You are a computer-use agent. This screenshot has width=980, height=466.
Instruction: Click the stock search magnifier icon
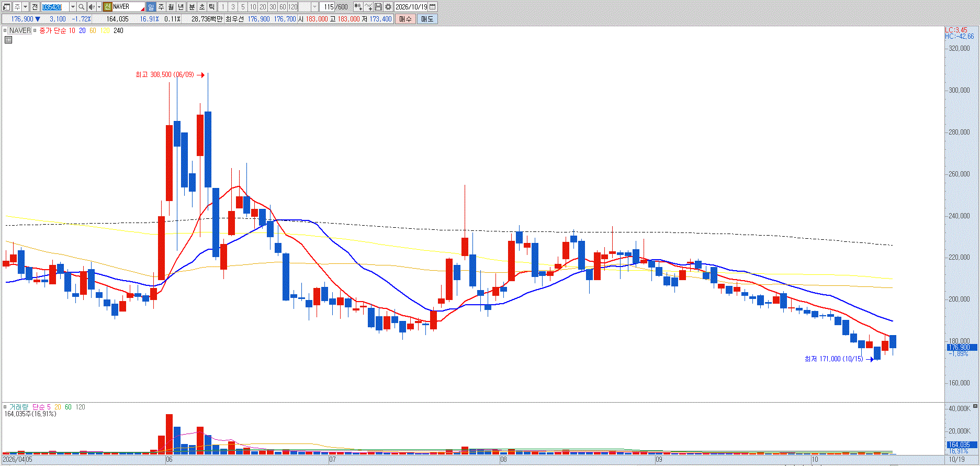[x=81, y=7]
